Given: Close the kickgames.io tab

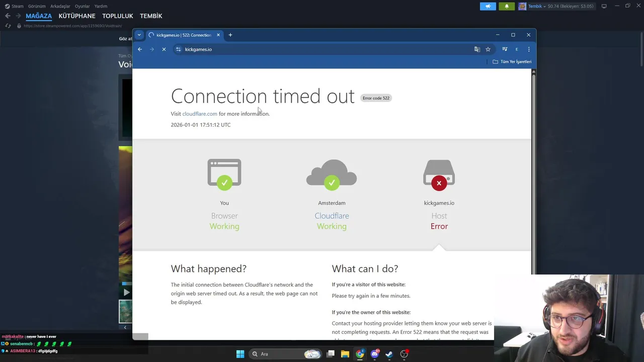Looking at the screenshot, I should 218,35.
